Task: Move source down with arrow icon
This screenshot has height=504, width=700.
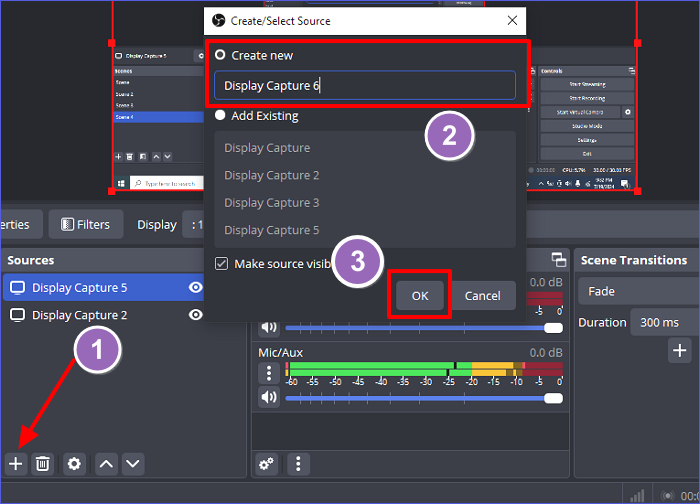Action: coord(132,464)
